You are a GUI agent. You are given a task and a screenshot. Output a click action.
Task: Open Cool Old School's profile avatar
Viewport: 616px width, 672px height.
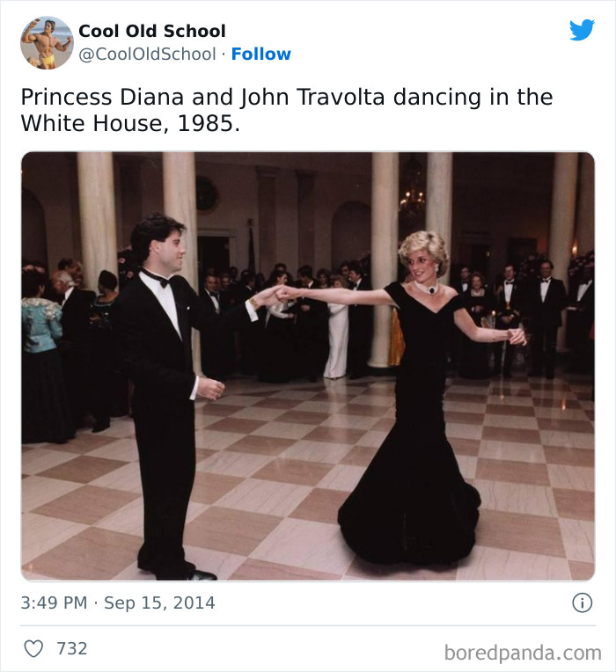click(x=47, y=42)
